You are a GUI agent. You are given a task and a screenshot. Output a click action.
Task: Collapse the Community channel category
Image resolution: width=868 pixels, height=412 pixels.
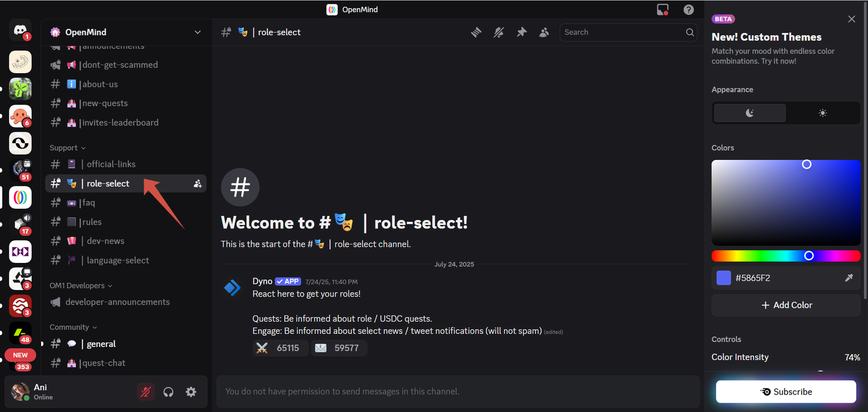point(73,327)
